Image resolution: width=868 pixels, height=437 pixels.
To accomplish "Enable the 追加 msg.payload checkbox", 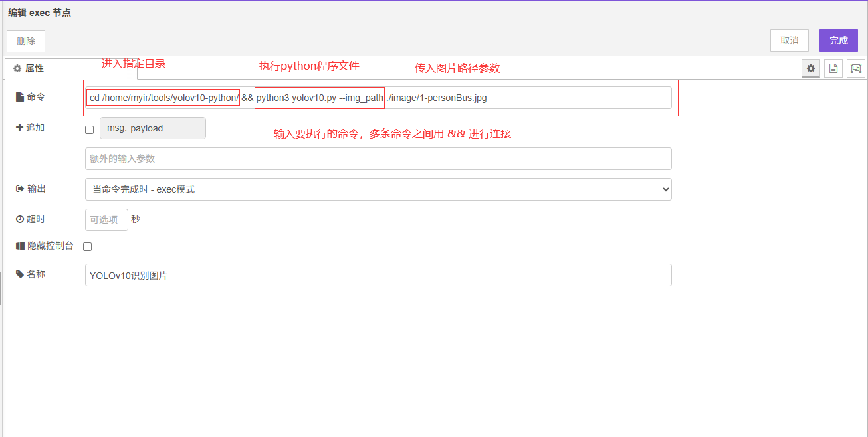I will [x=90, y=130].
